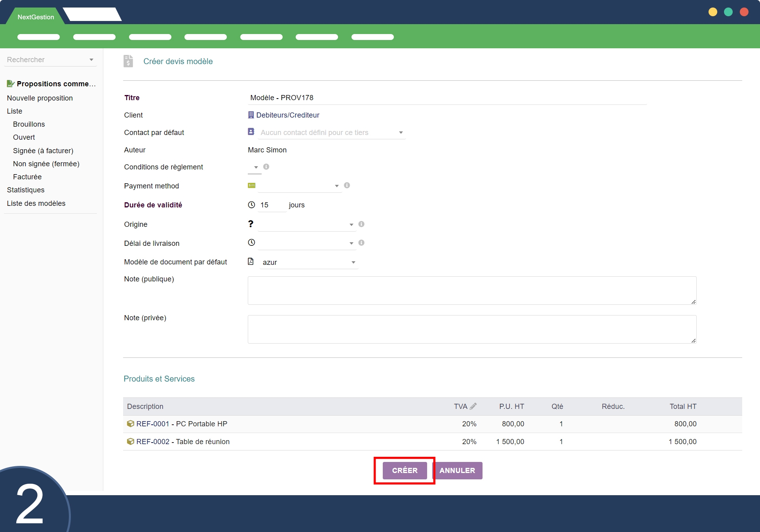Select Liste des modèles menu entry
760x532 pixels.
tap(36, 203)
